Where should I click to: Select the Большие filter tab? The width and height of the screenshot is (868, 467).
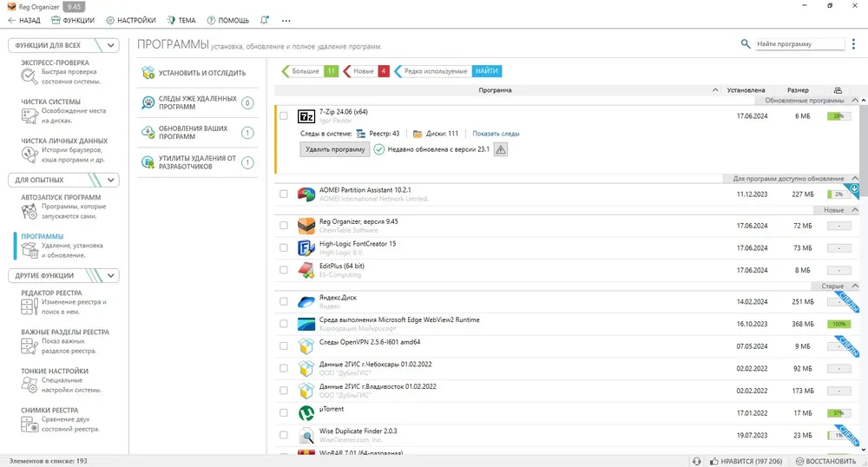[x=310, y=71]
